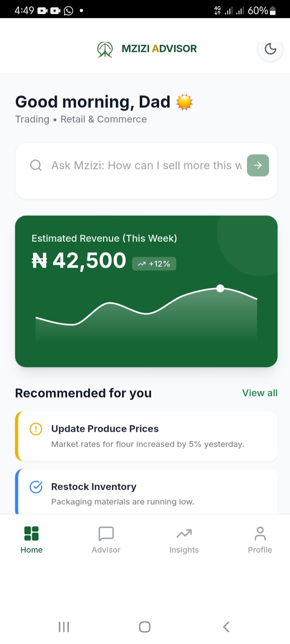Tap the blue checkmark Restock icon
This screenshot has width=290, height=644.
tap(36, 487)
